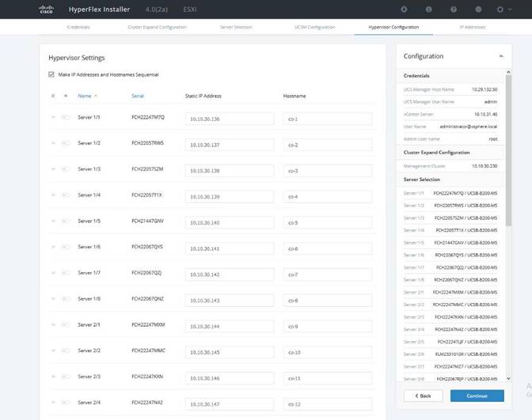Edit static IP field 10.10.30.147
Screen dimensions: 532x420
(x=230, y=404)
